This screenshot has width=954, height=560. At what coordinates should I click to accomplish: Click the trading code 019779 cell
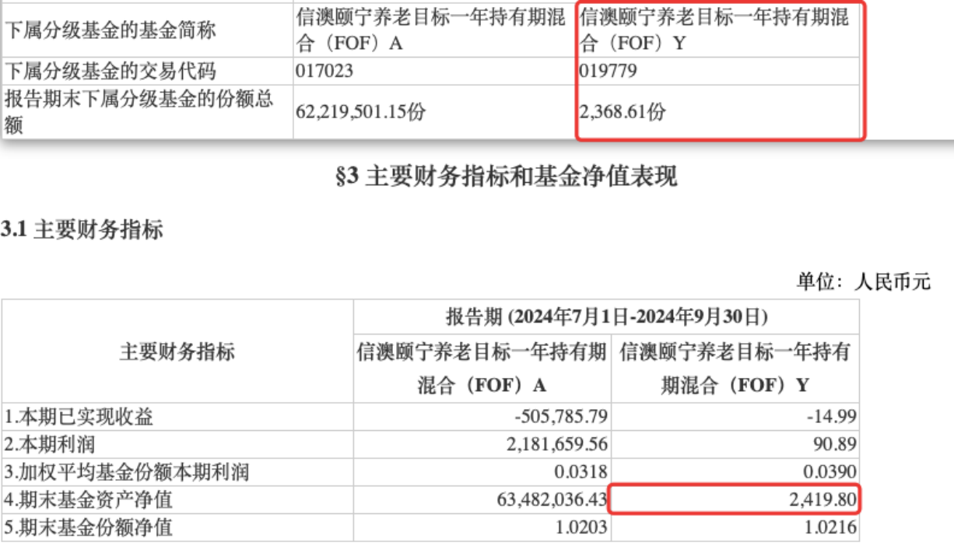click(x=609, y=72)
